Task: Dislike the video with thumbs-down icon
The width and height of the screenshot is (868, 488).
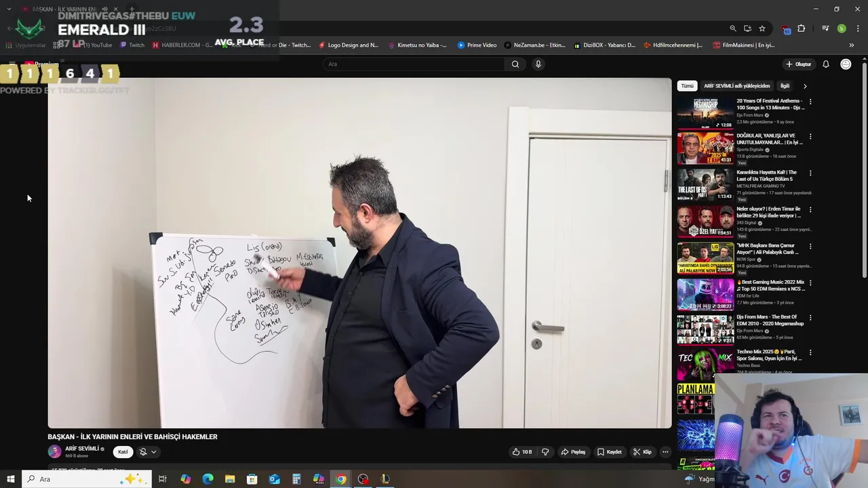Action: coord(545,452)
